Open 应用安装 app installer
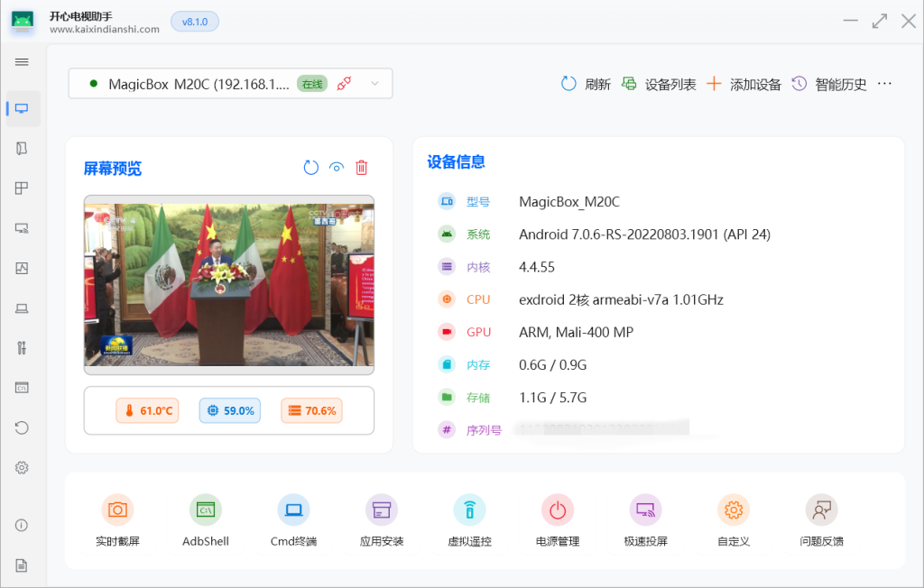This screenshot has width=924, height=588. coord(382,510)
